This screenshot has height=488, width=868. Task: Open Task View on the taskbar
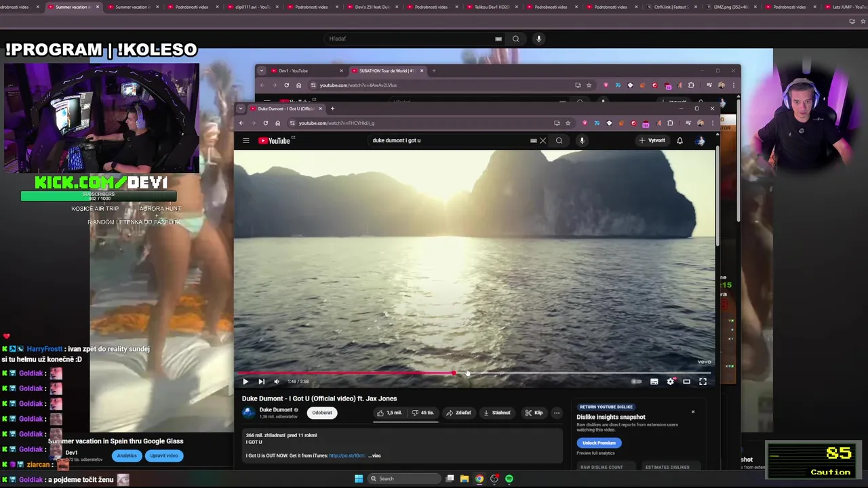pos(450,479)
